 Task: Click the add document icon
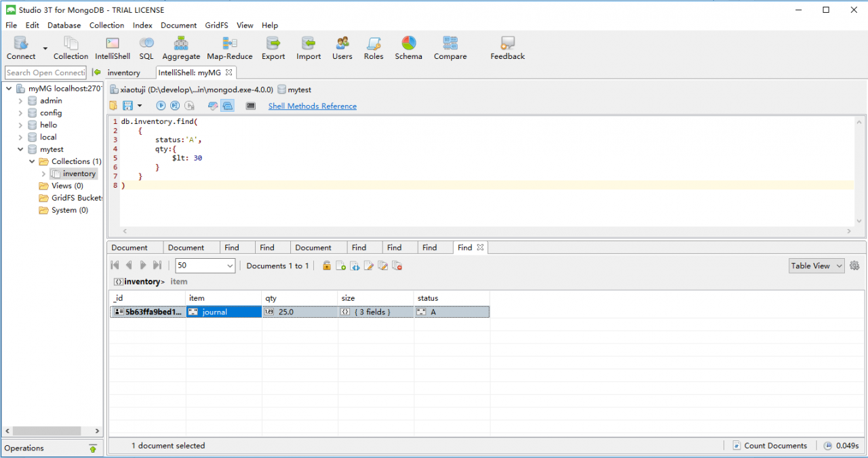tap(340, 266)
